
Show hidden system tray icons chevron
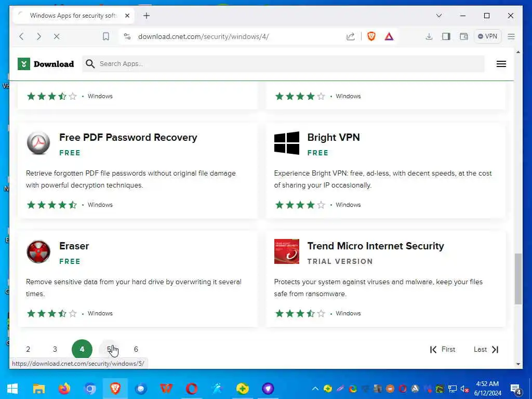tap(315, 389)
